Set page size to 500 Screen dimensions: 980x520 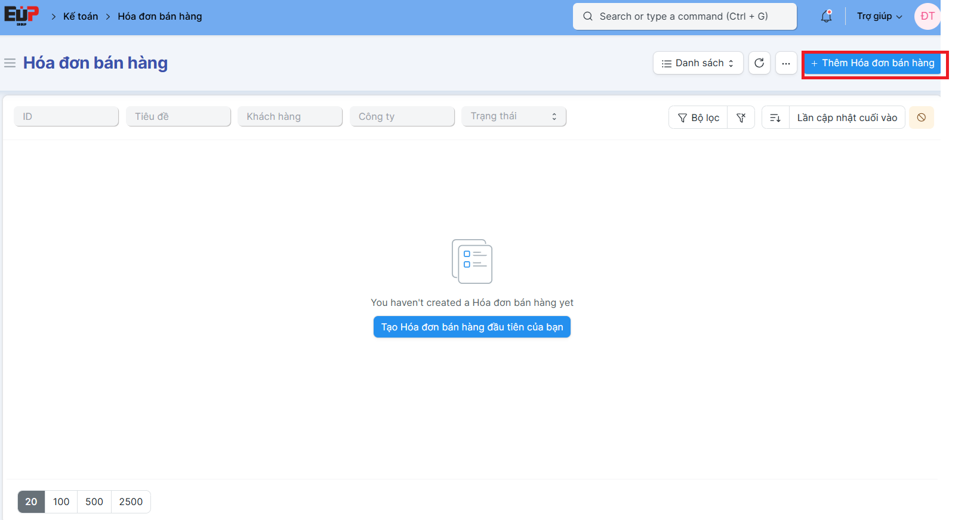pyautogui.click(x=94, y=502)
